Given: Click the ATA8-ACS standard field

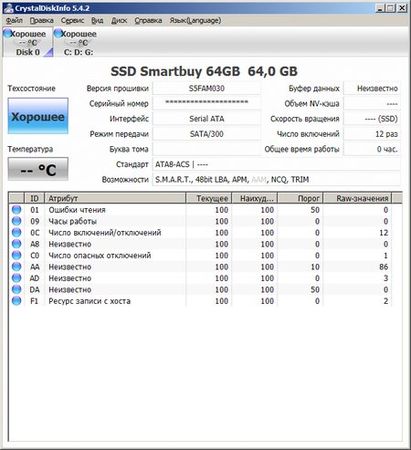Looking at the screenshot, I should click(276, 164).
